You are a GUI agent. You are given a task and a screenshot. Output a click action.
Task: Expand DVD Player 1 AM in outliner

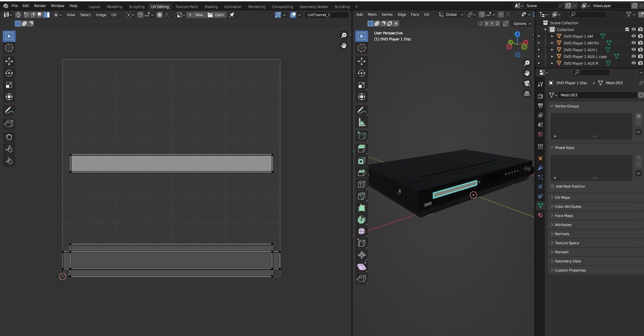click(552, 36)
